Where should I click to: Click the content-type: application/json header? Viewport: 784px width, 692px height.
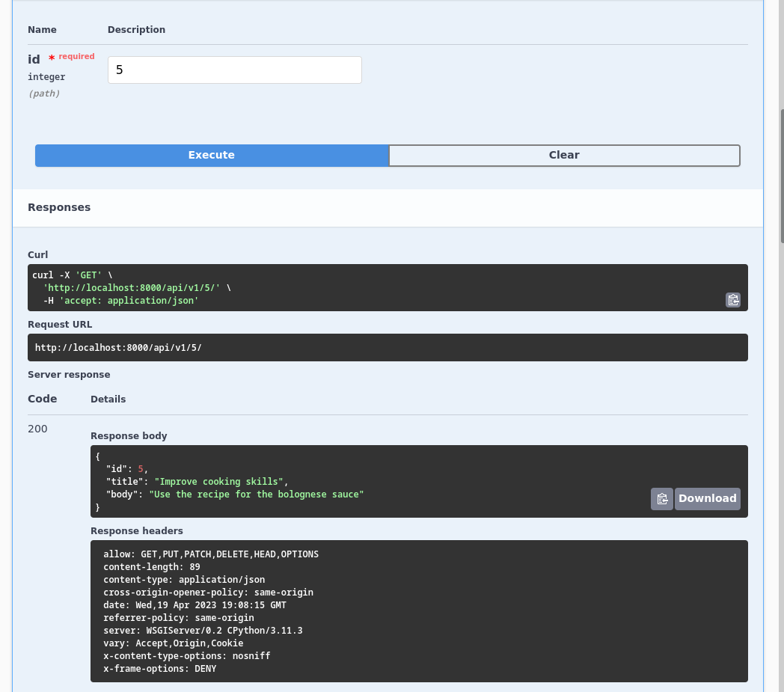184,580
